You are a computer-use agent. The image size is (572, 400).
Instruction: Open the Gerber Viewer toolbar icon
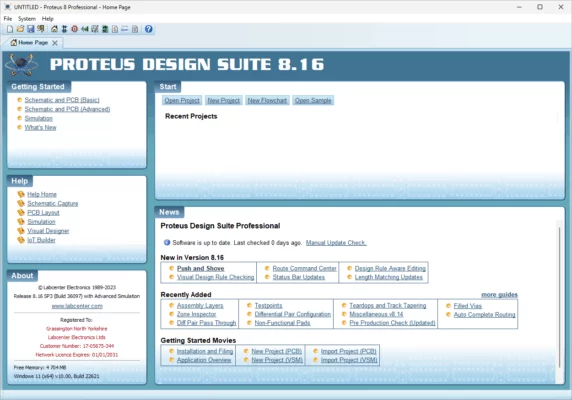coord(95,29)
